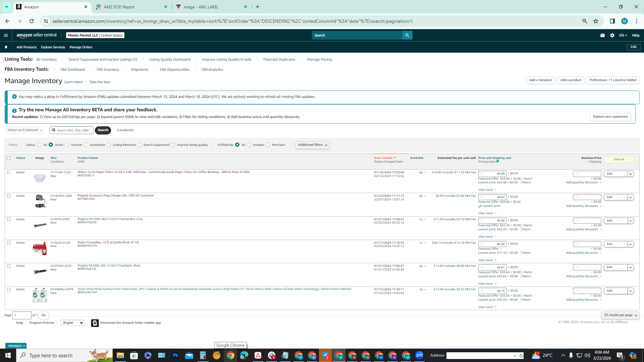644x362 pixels.
Task: Tick the select-all checkbox in table header
Action: [9, 158]
